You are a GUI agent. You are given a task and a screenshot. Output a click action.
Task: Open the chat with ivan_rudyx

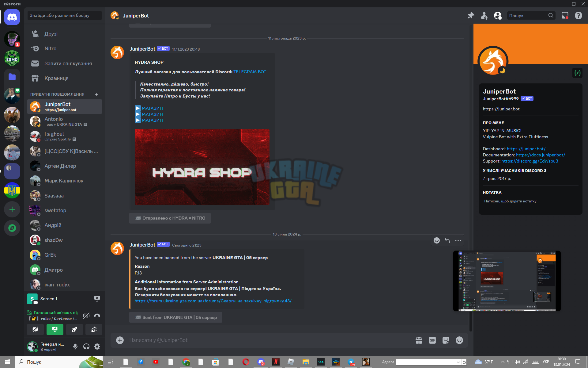tap(64, 285)
